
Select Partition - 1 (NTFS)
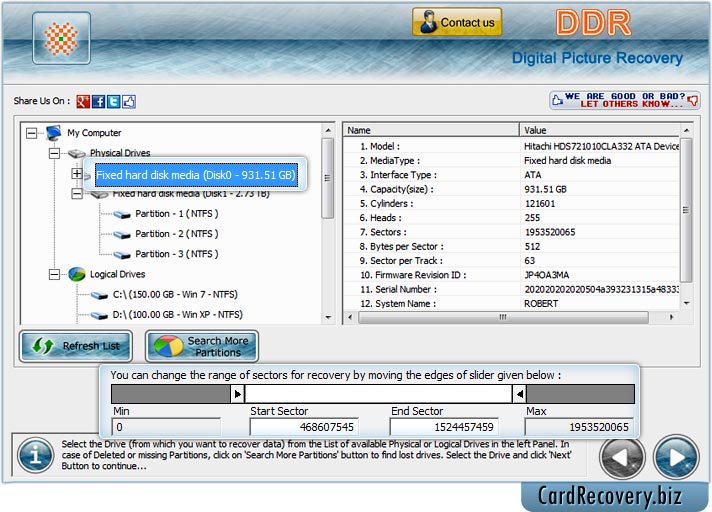(x=177, y=213)
